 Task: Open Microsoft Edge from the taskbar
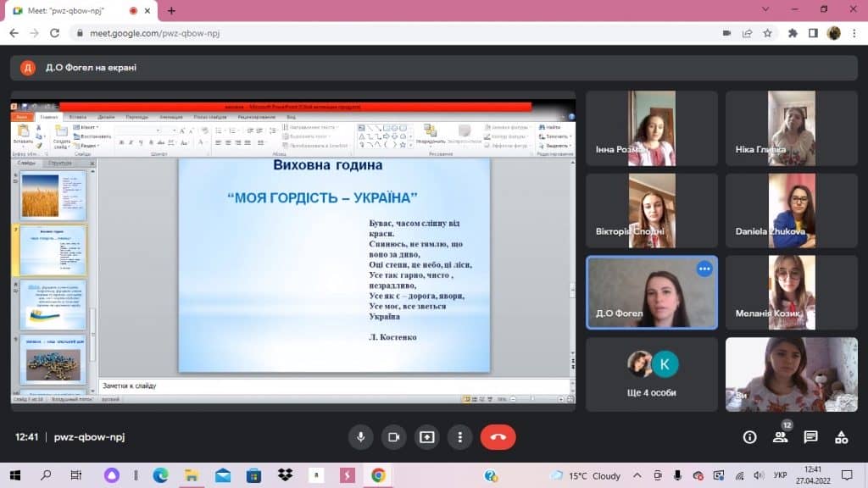[x=160, y=475]
